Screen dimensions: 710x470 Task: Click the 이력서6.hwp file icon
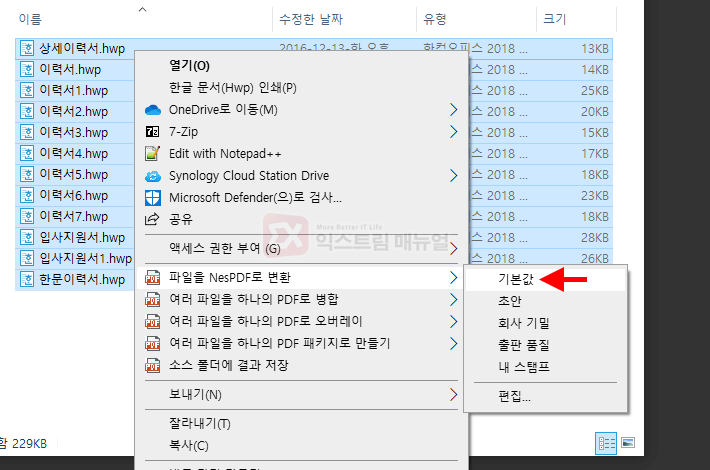[x=27, y=195]
